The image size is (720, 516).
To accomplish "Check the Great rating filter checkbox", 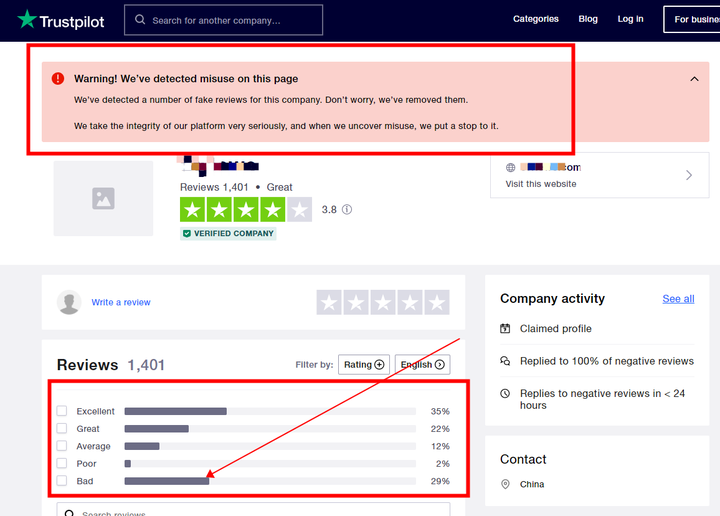I will pyautogui.click(x=62, y=428).
